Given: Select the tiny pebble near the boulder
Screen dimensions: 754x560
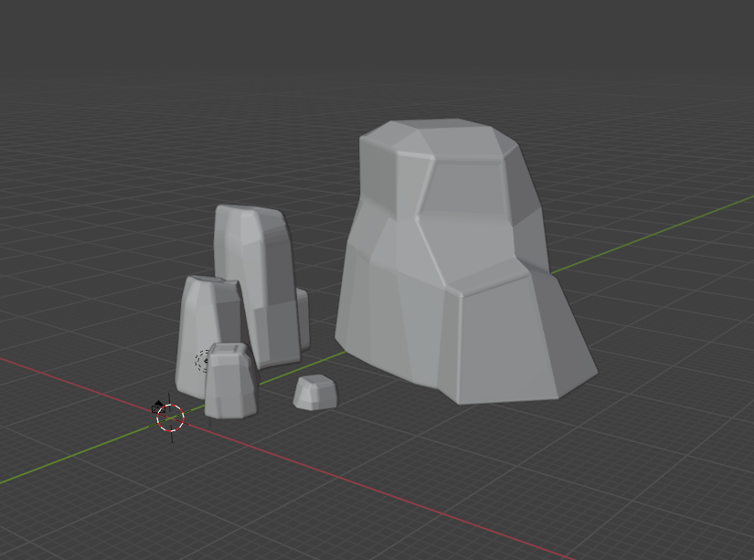Looking at the screenshot, I should point(315,392).
